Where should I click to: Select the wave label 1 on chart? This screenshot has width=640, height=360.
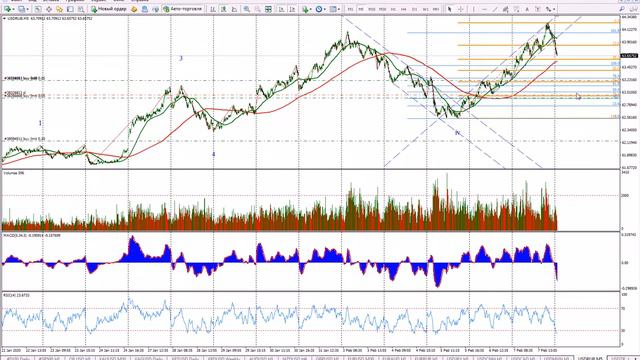[40, 123]
